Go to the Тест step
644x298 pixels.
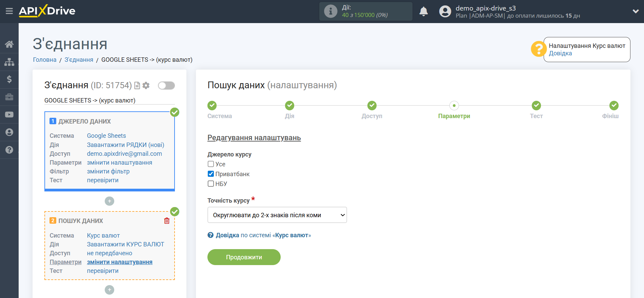(x=536, y=106)
